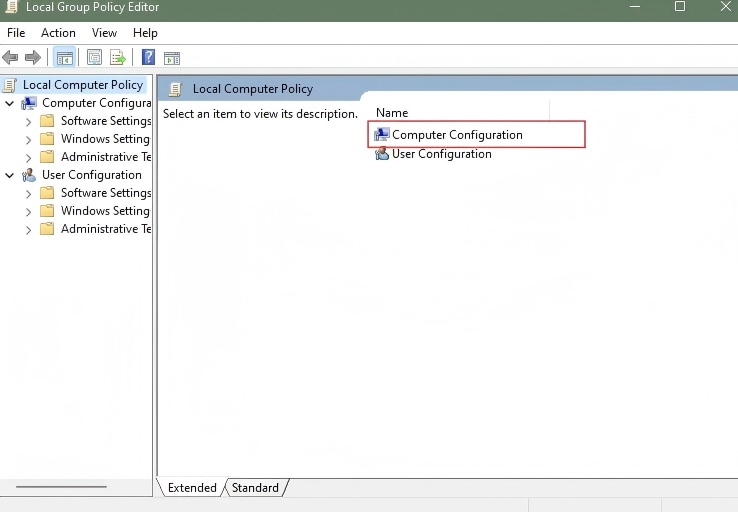
Task: Click the Back arrow toolbar icon
Action: (11, 58)
